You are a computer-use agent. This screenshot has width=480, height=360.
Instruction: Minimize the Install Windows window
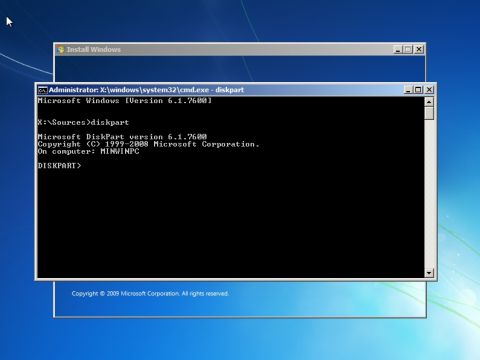pos(398,50)
